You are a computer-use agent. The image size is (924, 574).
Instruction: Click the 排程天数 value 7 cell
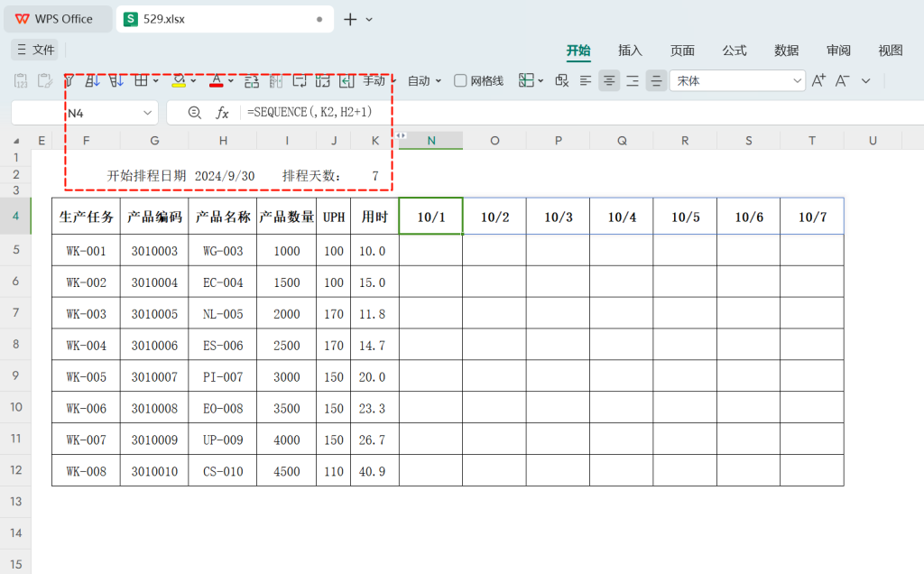[374, 176]
